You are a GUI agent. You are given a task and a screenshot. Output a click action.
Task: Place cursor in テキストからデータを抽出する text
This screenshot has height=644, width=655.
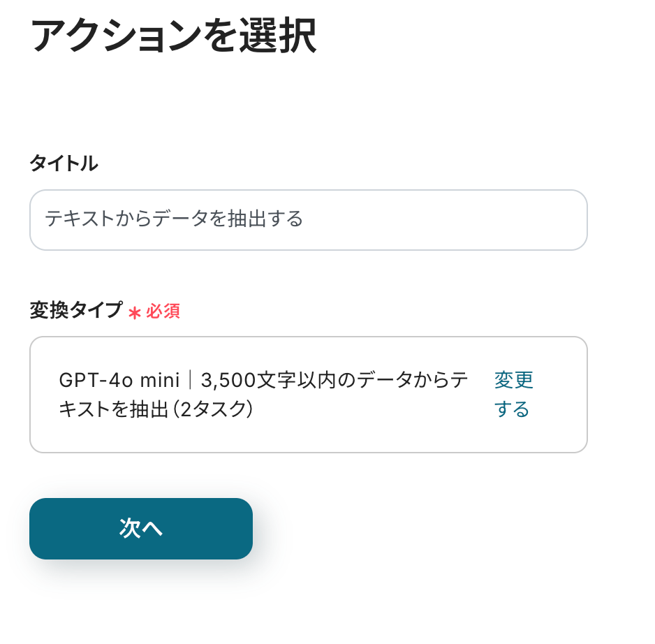(x=174, y=220)
